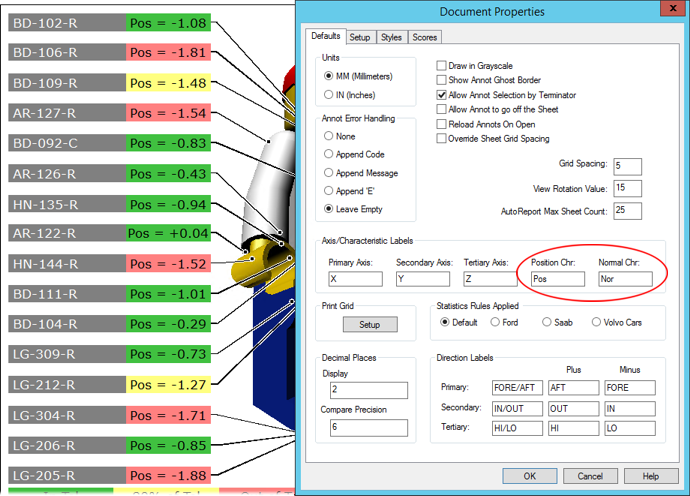Enable Draw in Grayscale checkbox

pos(442,65)
